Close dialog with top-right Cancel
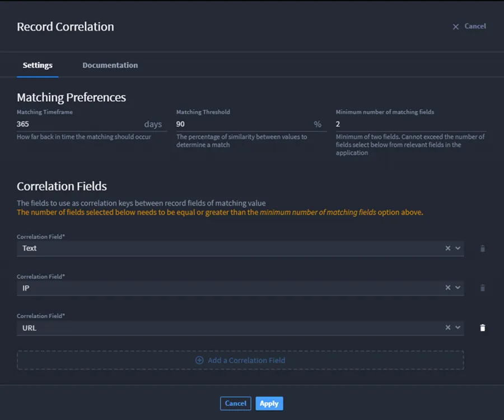The width and height of the screenshot is (504, 420). click(x=469, y=26)
